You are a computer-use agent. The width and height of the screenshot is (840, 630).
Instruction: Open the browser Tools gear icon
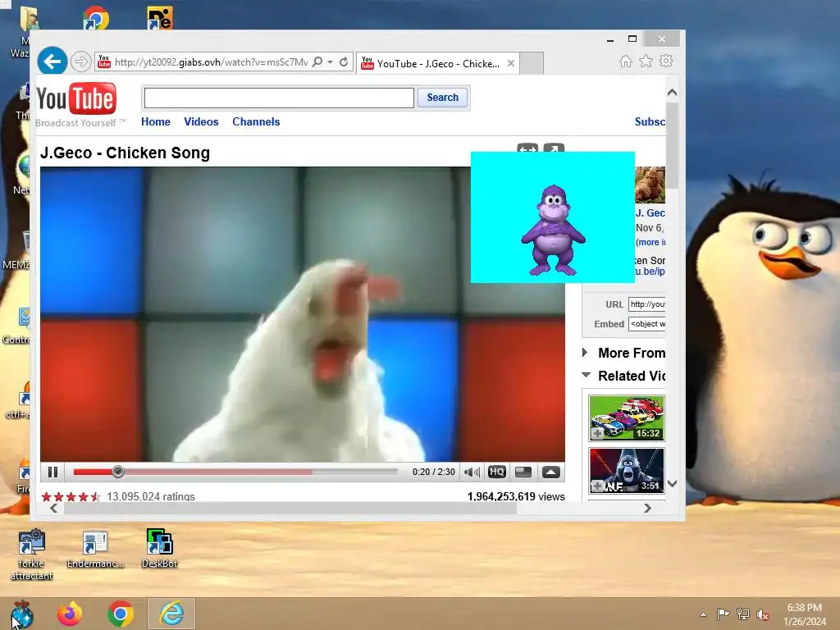666,62
